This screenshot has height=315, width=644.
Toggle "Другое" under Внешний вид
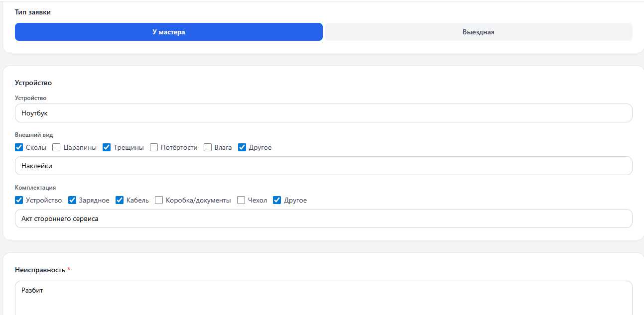click(x=242, y=147)
